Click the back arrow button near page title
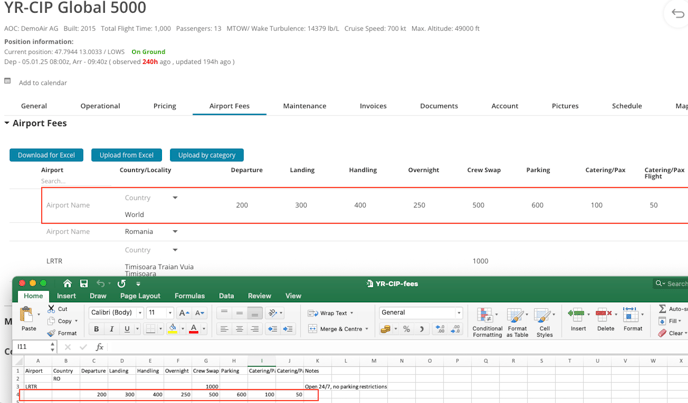The image size is (688, 403). [678, 14]
